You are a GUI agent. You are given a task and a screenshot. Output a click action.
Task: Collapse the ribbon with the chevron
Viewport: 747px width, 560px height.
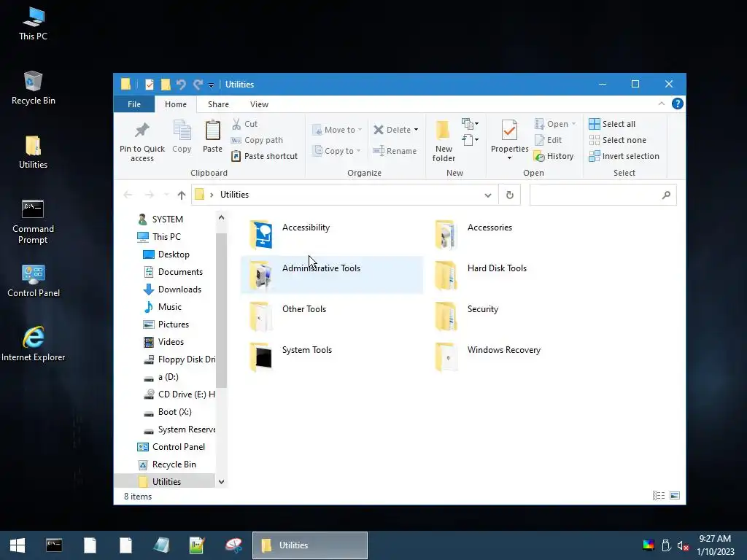click(661, 104)
